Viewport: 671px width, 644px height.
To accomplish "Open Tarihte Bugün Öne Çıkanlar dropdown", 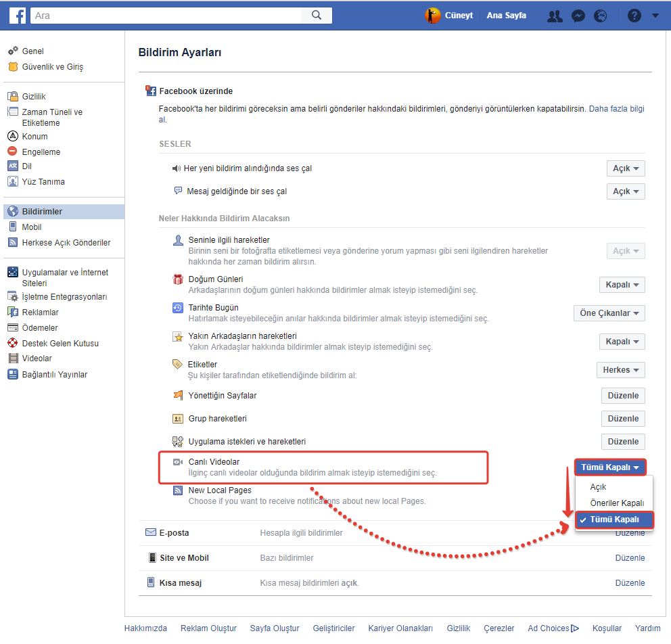I will [x=609, y=313].
